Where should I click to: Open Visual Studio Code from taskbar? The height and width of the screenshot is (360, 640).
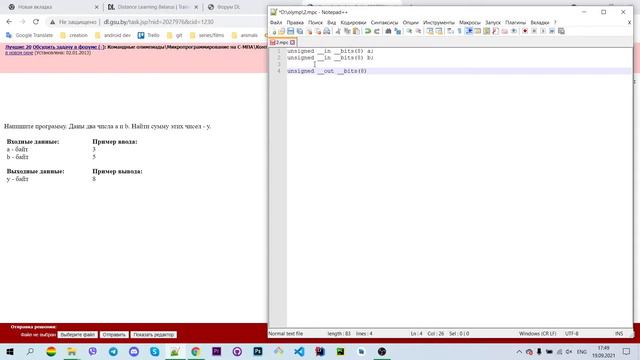coord(299,351)
